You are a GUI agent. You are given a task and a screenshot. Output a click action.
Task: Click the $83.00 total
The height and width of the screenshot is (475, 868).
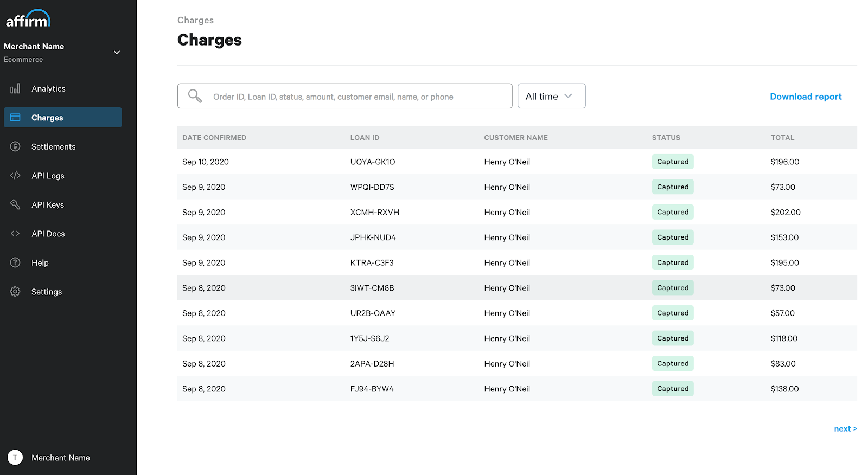pyautogui.click(x=783, y=363)
